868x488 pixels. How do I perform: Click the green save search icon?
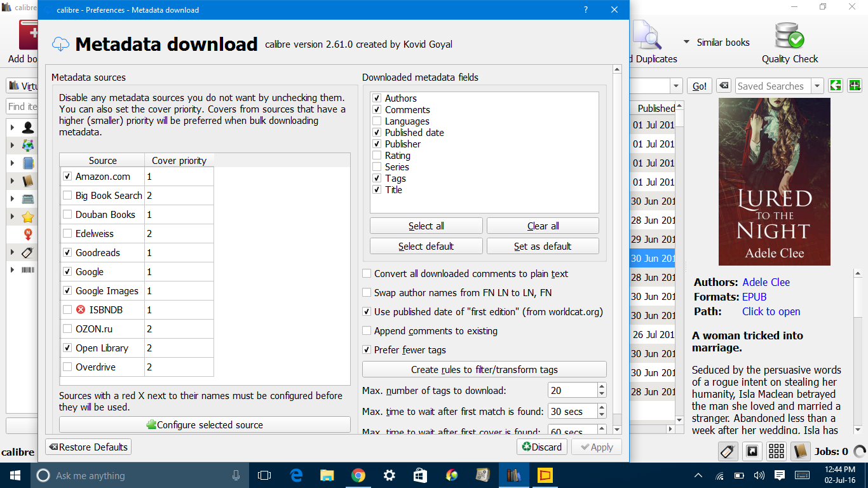(855, 86)
